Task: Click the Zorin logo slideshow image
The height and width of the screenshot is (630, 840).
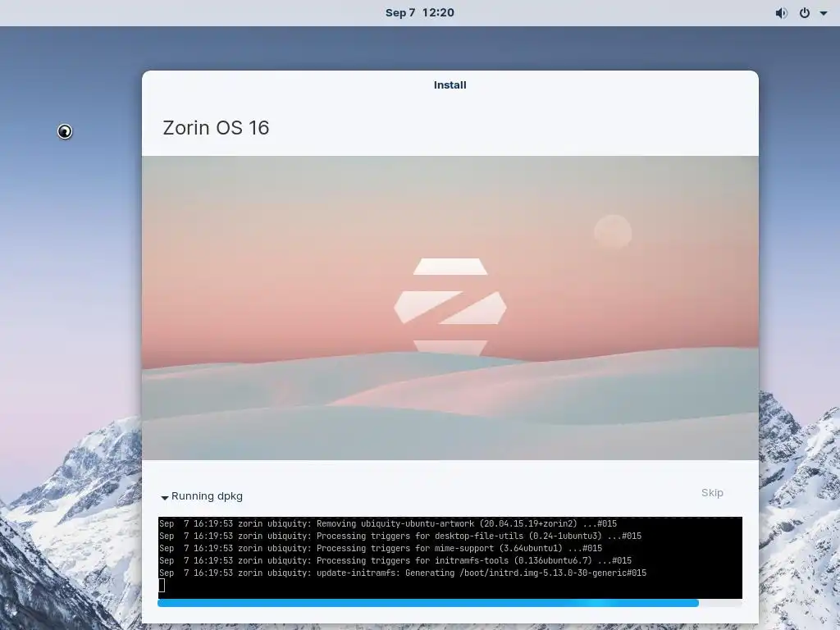Action: [x=450, y=308]
